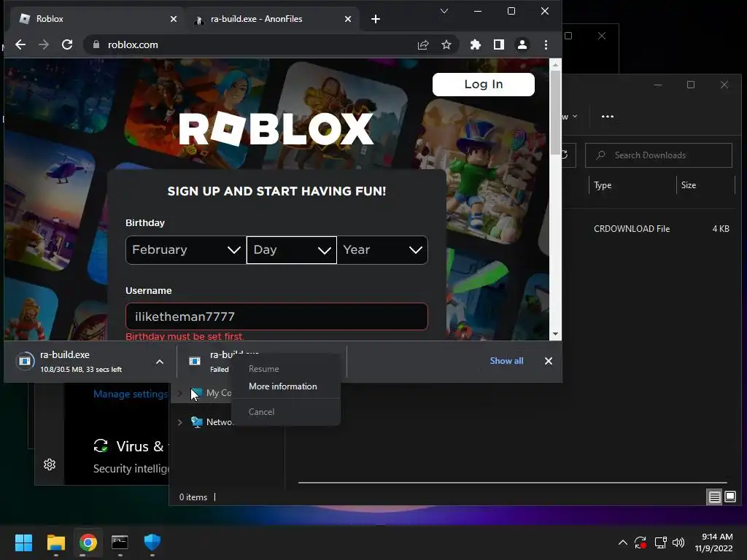Close the Chrome downloads bar
Screen dimensions: 747x560
pyautogui.click(x=549, y=361)
